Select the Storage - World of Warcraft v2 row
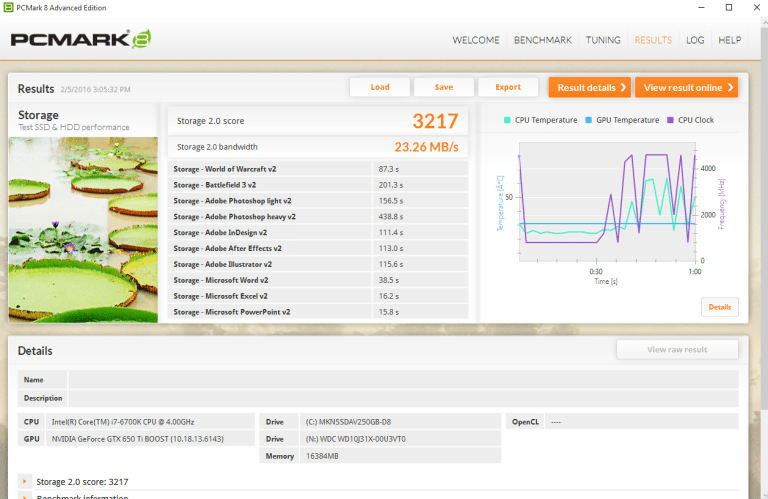Screen dimensions: 768x499 (x=317, y=169)
